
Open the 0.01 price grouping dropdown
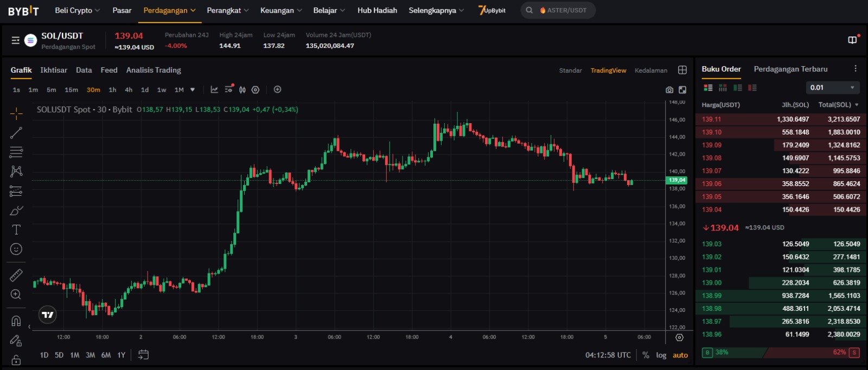tap(833, 87)
